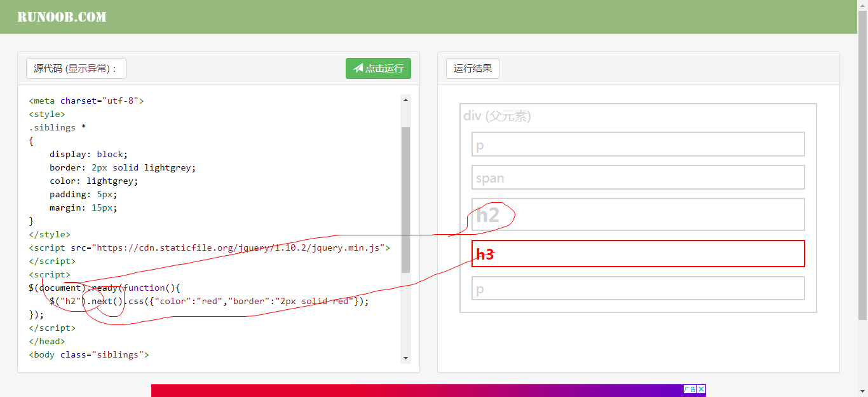Click the first p box in result

pos(638,144)
